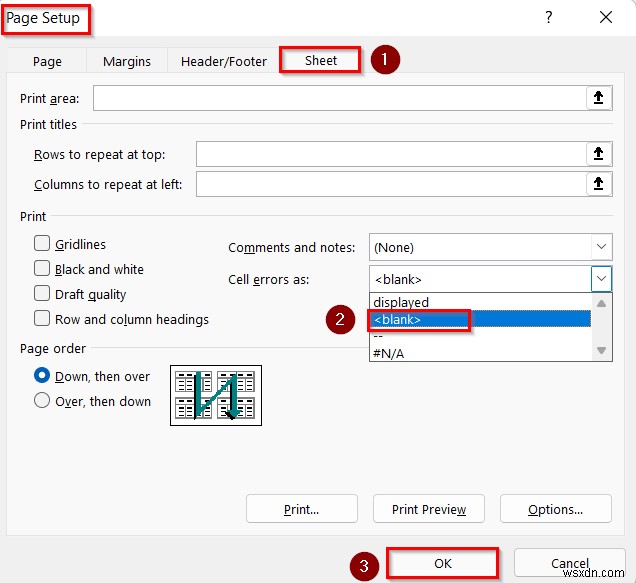
Task: Choose the displayed option in the list
Action: point(481,302)
